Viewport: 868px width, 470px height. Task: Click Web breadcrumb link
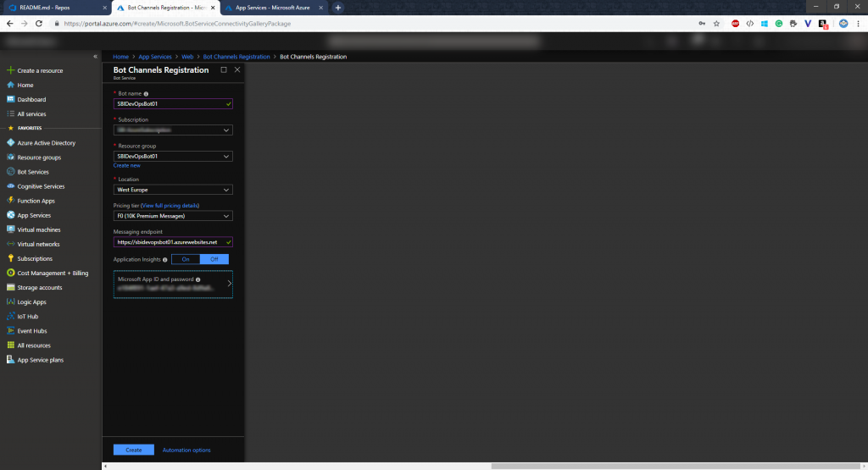187,57
